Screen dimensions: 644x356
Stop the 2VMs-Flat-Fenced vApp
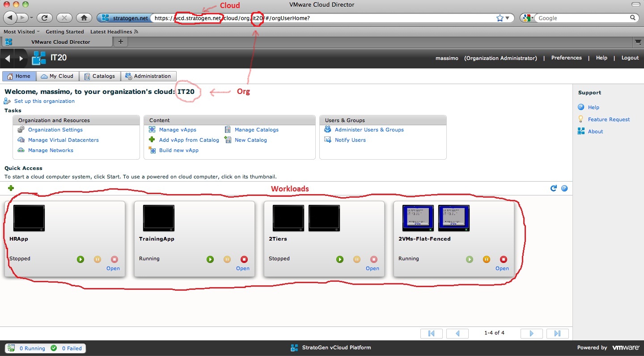point(504,259)
